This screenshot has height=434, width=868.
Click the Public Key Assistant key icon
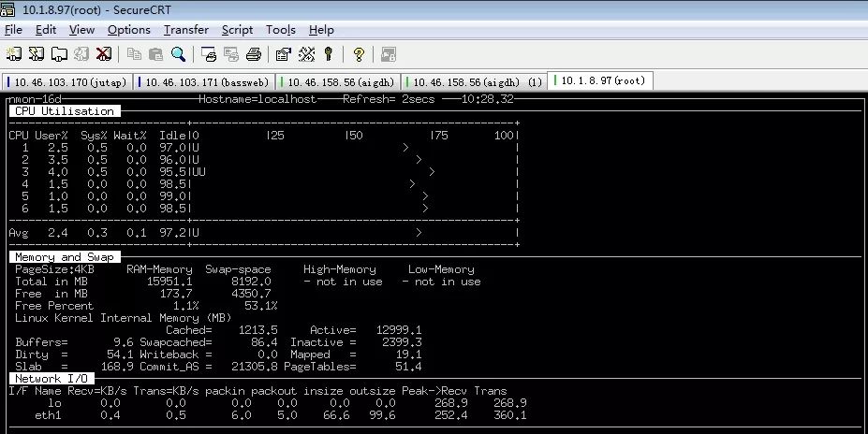click(329, 53)
